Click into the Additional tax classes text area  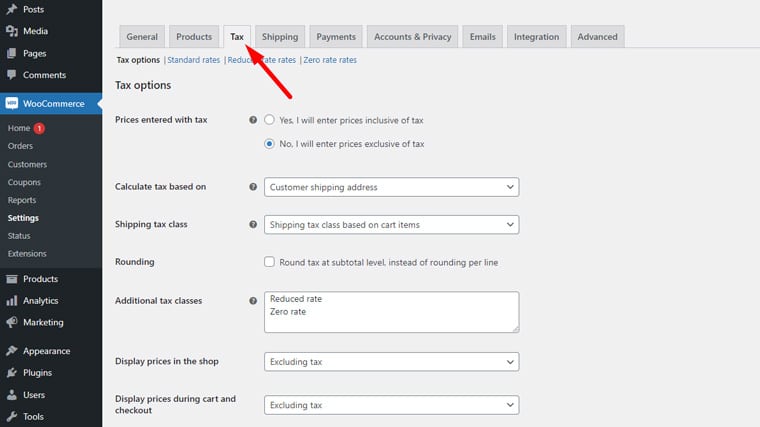click(x=391, y=312)
